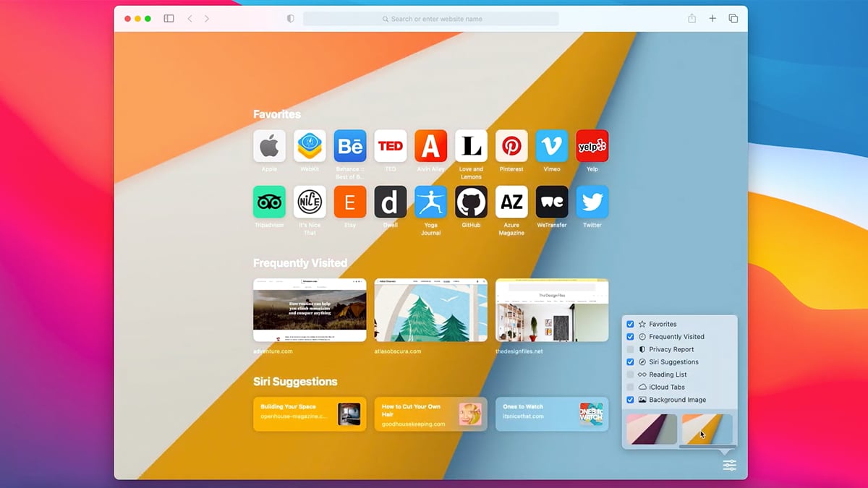Open the Yelp favorite icon
Screen dimensions: 868x488
coord(592,146)
